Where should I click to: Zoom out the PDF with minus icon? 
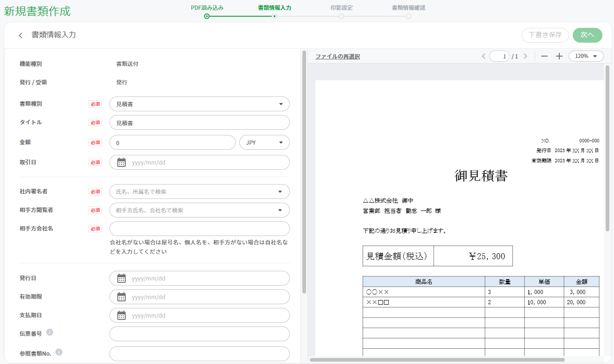pyautogui.click(x=544, y=56)
